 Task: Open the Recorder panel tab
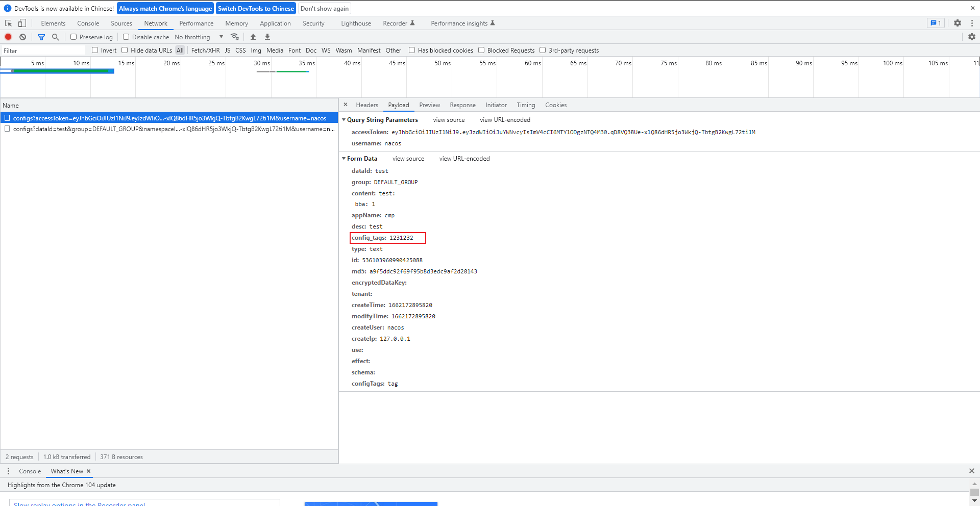tap(399, 23)
